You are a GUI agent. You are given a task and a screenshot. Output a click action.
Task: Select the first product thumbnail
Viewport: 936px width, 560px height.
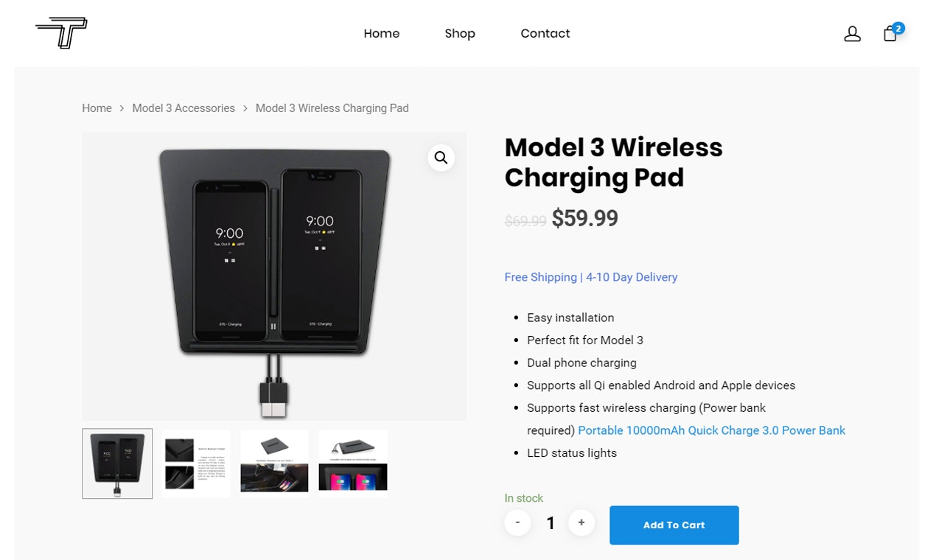(x=117, y=463)
